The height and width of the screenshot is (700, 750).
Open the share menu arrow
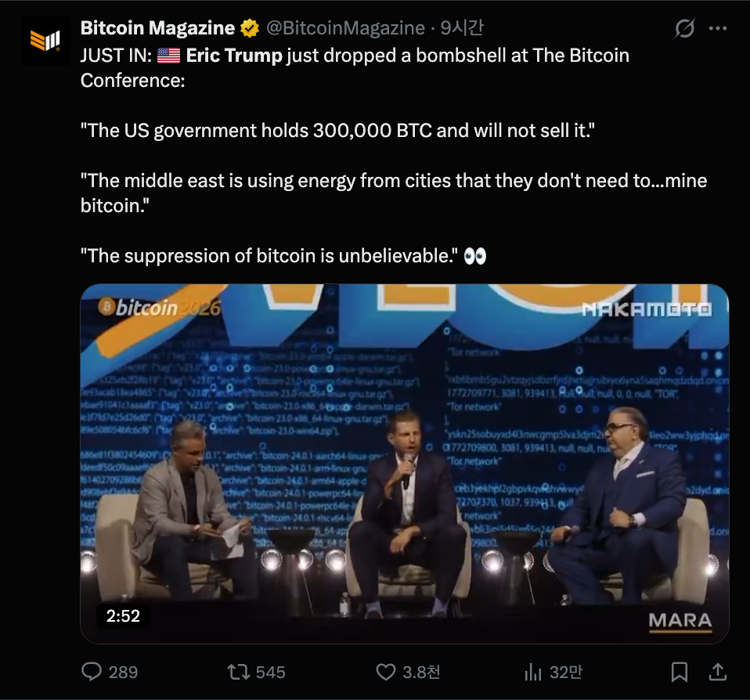point(717,672)
